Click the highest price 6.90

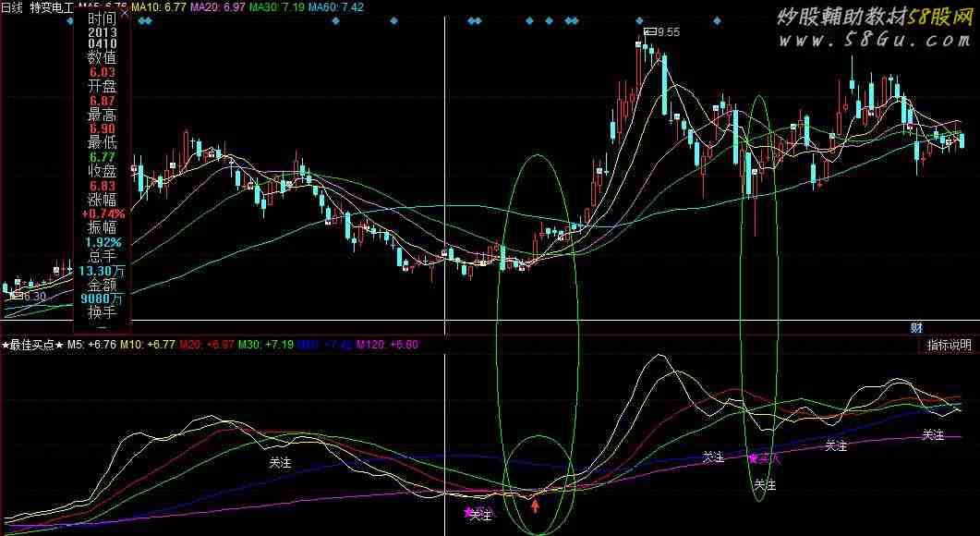coord(102,129)
